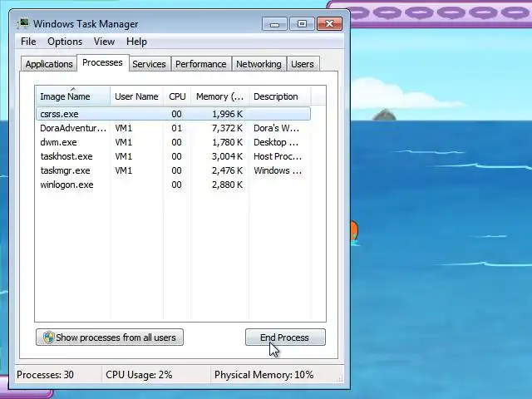
Task: Select the taskmgr.exe process
Action: 173,170
